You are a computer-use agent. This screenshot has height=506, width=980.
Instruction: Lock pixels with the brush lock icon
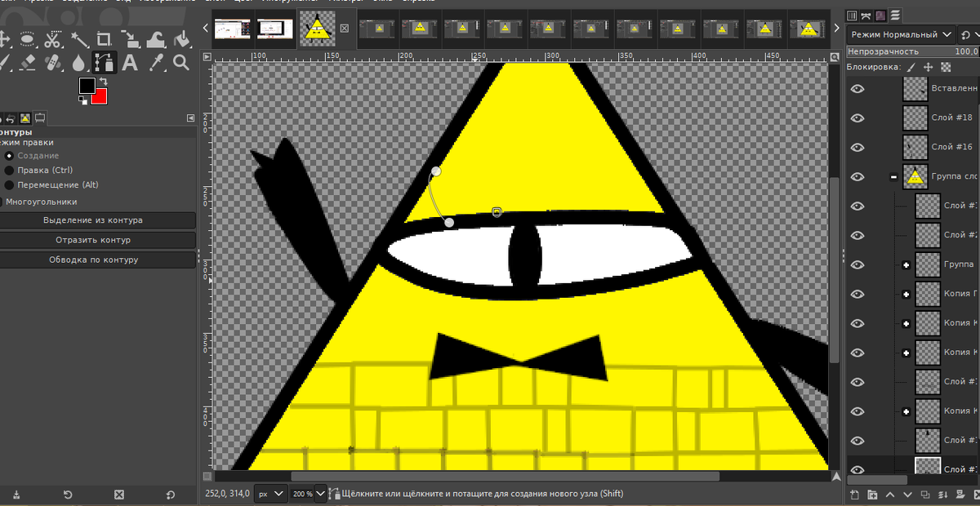coord(911,67)
